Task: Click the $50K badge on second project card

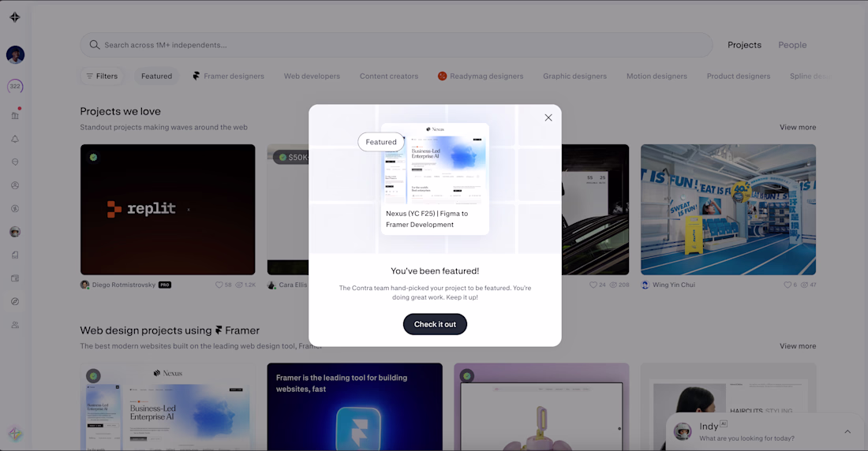Action: tap(292, 157)
